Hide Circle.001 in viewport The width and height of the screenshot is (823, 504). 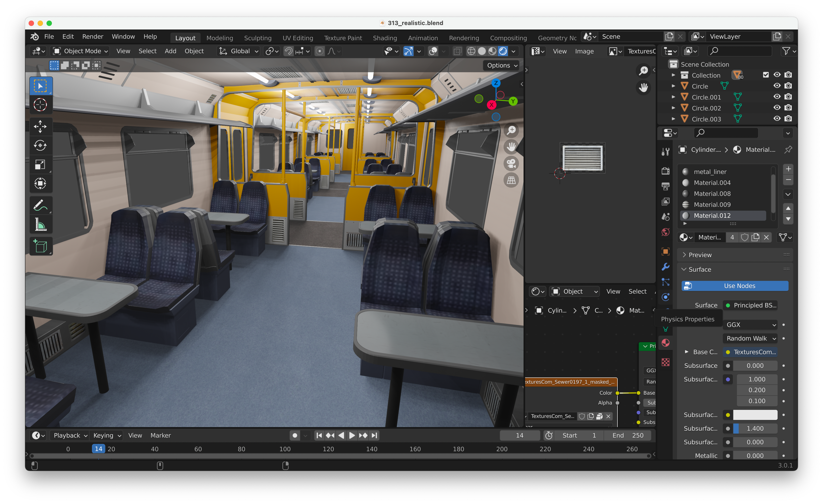777,97
